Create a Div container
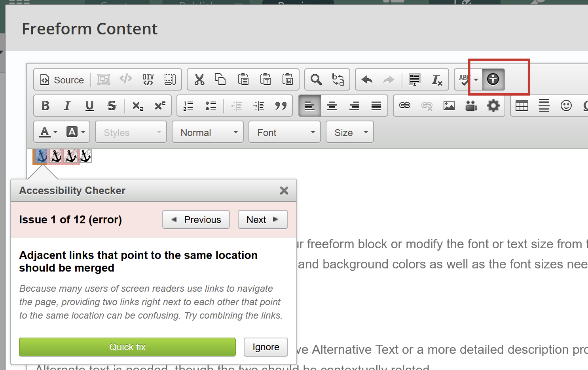This screenshot has width=588, height=370. pos(148,79)
